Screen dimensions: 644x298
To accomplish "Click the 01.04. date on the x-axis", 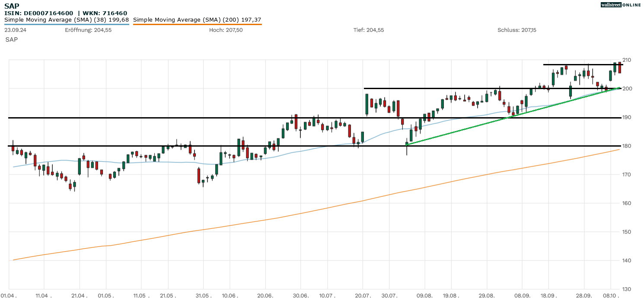I will (9, 296).
